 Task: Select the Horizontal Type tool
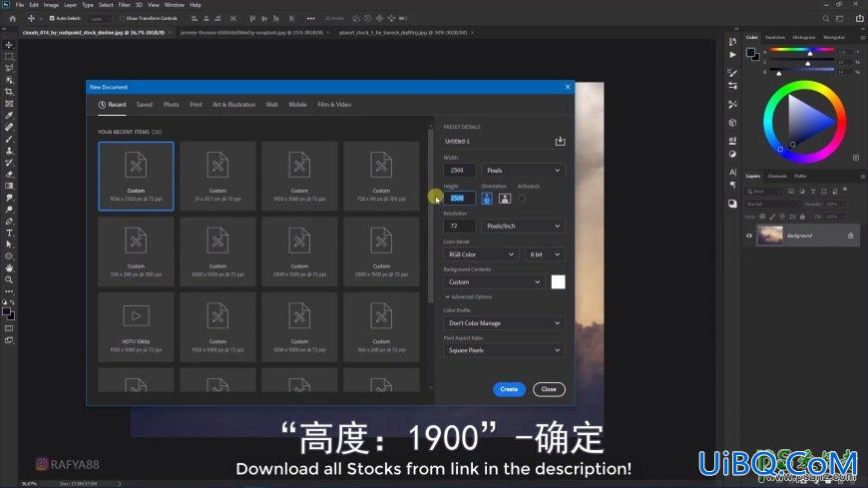(x=9, y=233)
